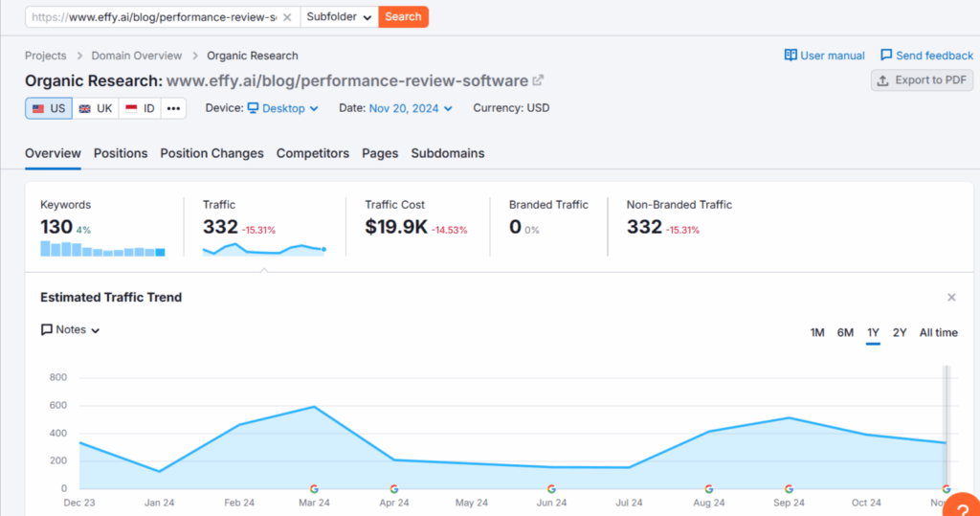980x516 pixels.
Task: Click the Traffic Cost value $19.9K
Action: click(396, 227)
